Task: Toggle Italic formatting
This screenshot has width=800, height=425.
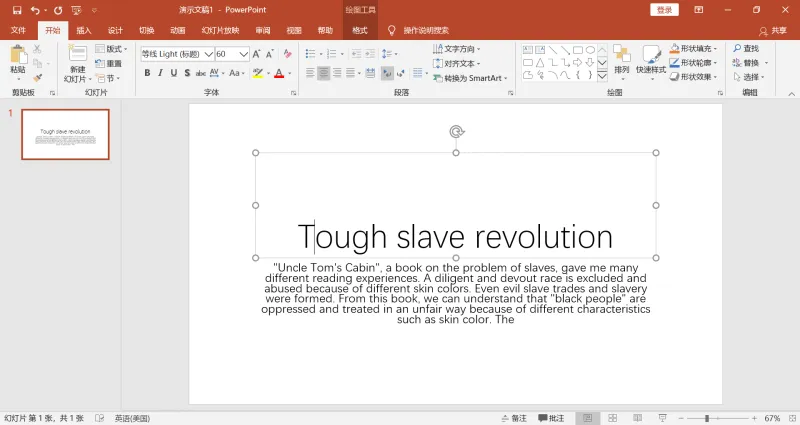Action: [x=160, y=73]
